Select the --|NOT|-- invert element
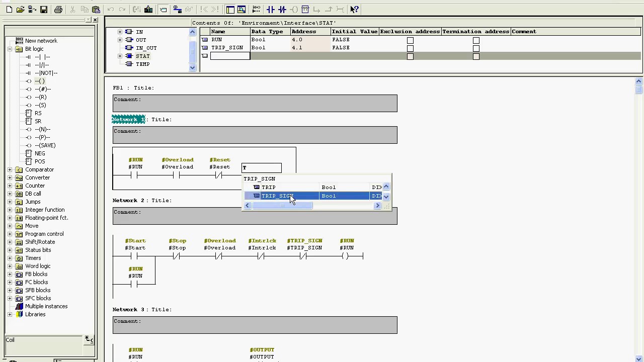Screen dimensions: 644x362 pos(46,73)
